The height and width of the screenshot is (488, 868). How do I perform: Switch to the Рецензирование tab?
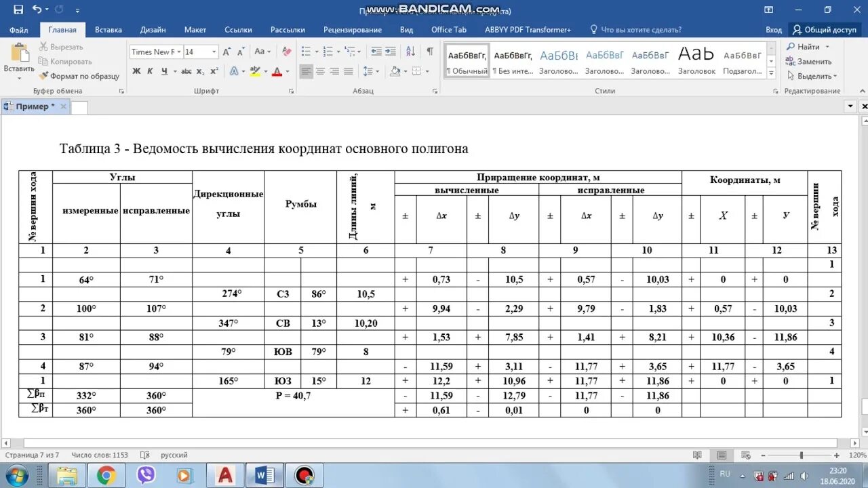(353, 30)
